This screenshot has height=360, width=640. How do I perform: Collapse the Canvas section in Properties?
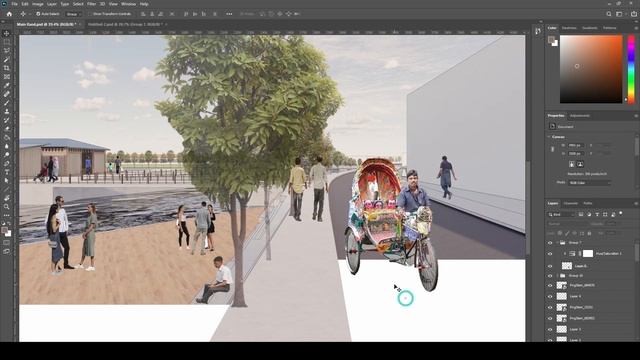(549, 137)
